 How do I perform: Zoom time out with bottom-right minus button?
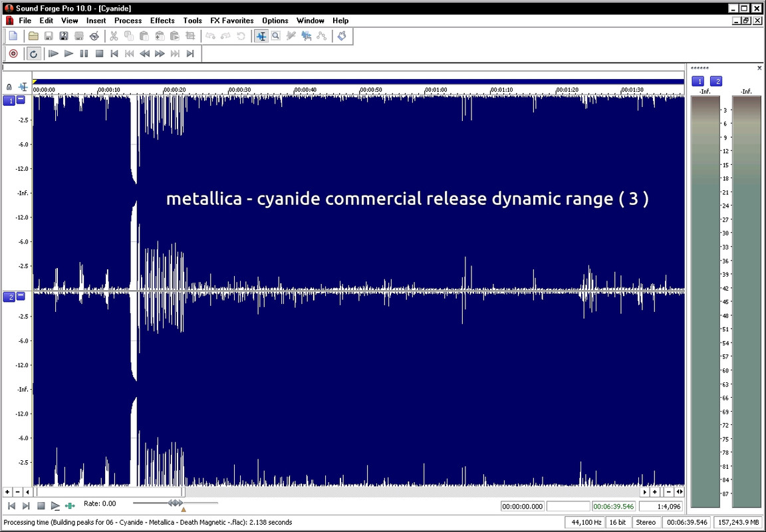coord(669,492)
